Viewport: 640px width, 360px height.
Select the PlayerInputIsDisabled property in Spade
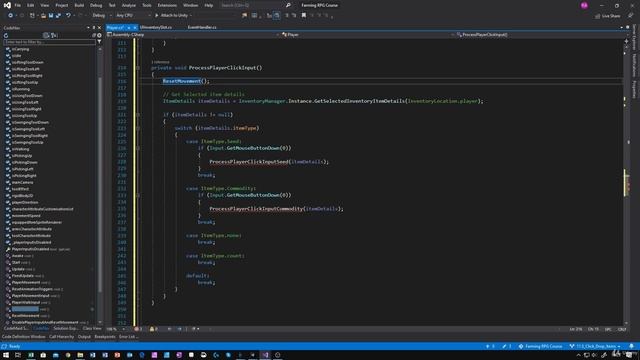click(x=30, y=249)
